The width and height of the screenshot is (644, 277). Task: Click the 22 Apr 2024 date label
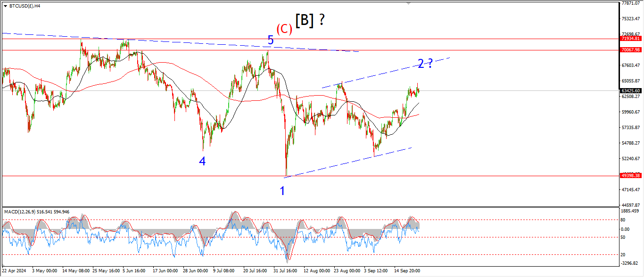pyautogui.click(x=15, y=271)
